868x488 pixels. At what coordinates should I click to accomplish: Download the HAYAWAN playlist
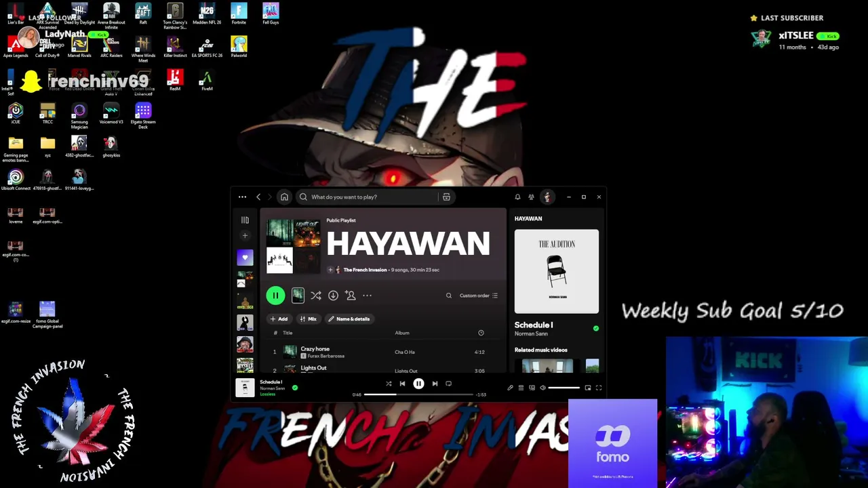click(333, 296)
